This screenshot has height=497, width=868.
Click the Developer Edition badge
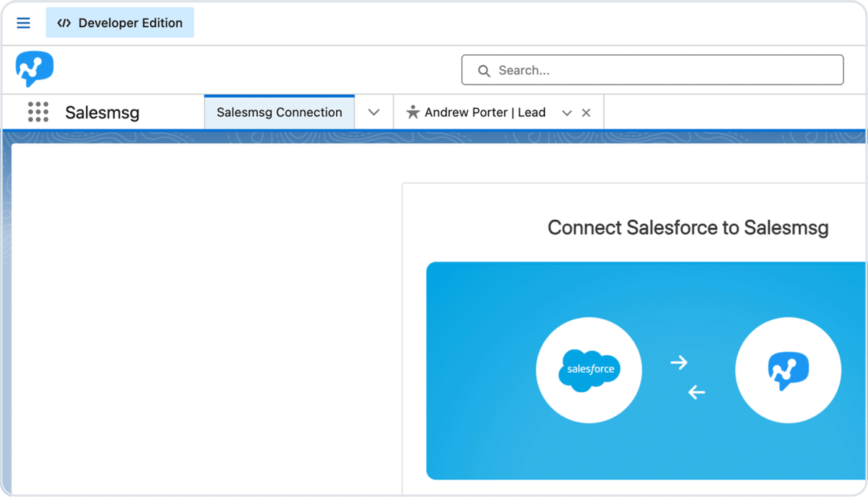pyautogui.click(x=120, y=22)
